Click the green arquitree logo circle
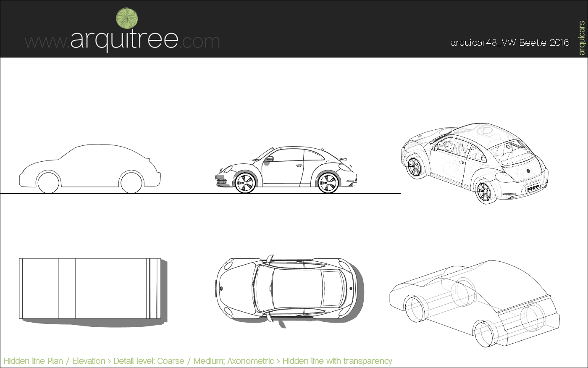The image size is (588, 368). (x=127, y=18)
